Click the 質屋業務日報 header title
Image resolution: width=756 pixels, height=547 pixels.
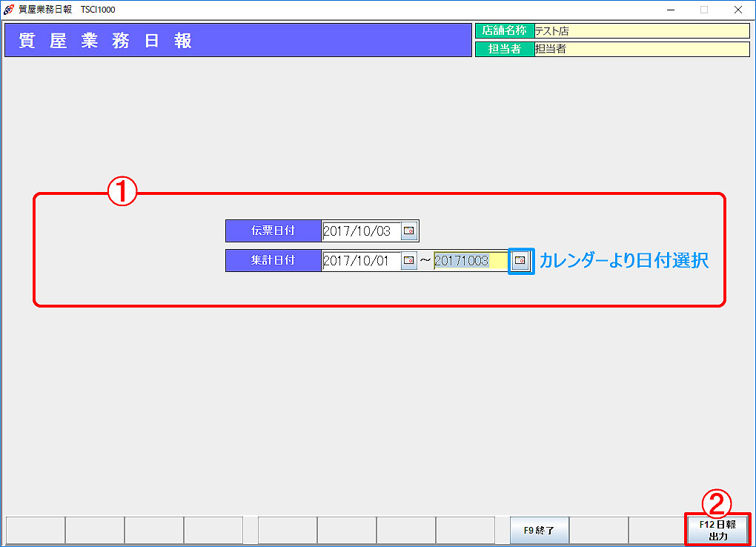pyautogui.click(x=105, y=41)
